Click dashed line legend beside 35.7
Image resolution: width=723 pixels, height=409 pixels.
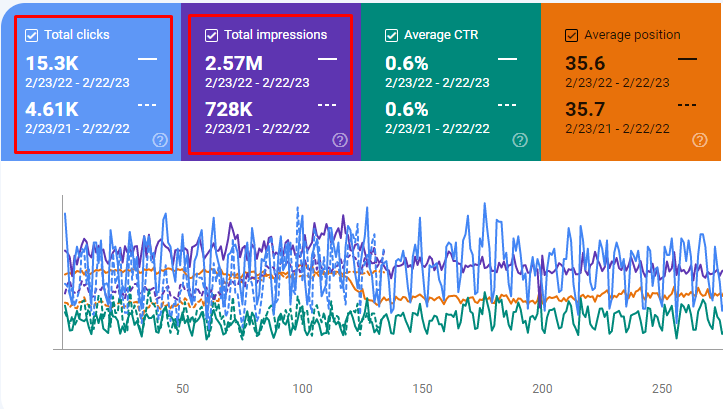tap(687, 104)
